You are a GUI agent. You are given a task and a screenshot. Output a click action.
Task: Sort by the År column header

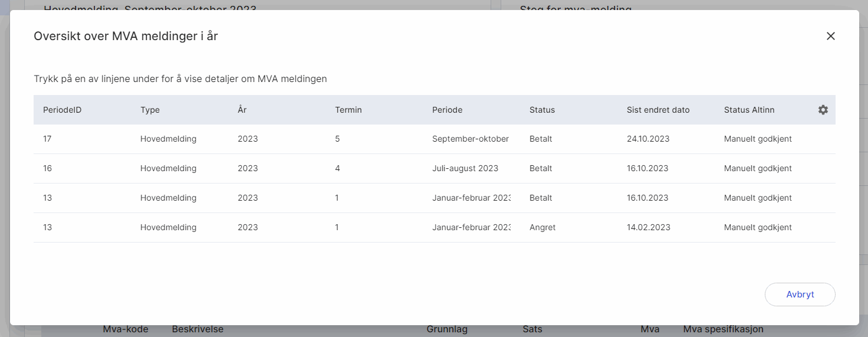[242, 110]
